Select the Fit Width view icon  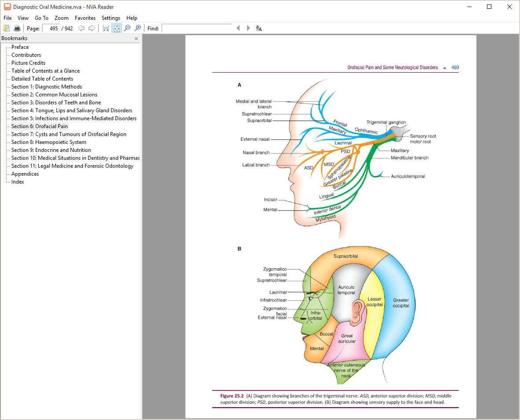coord(106,28)
